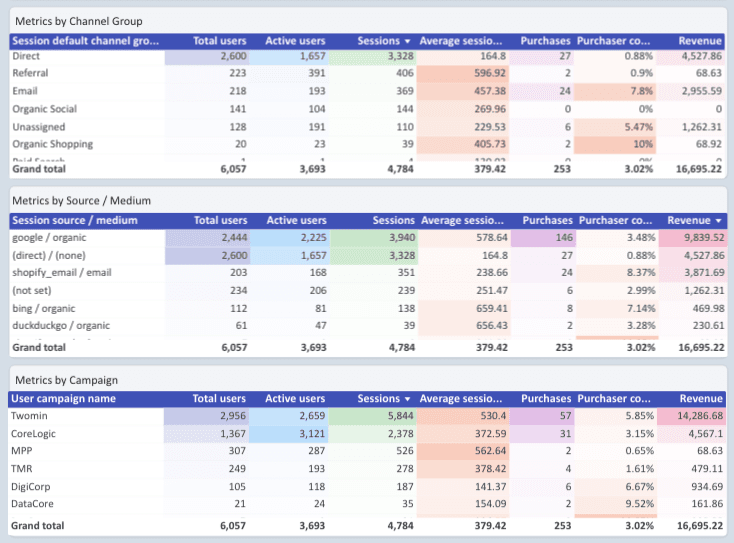Select the Direct channel row label

tap(26, 56)
